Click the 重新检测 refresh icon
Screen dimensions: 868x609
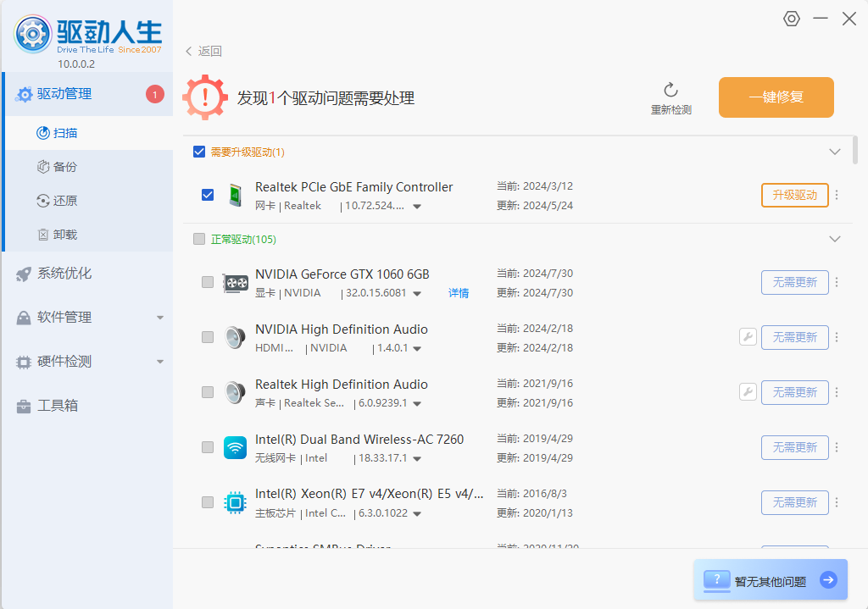[670, 91]
